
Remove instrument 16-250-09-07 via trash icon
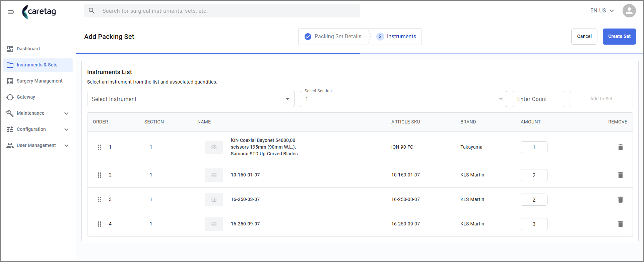[x=620, y=224]
